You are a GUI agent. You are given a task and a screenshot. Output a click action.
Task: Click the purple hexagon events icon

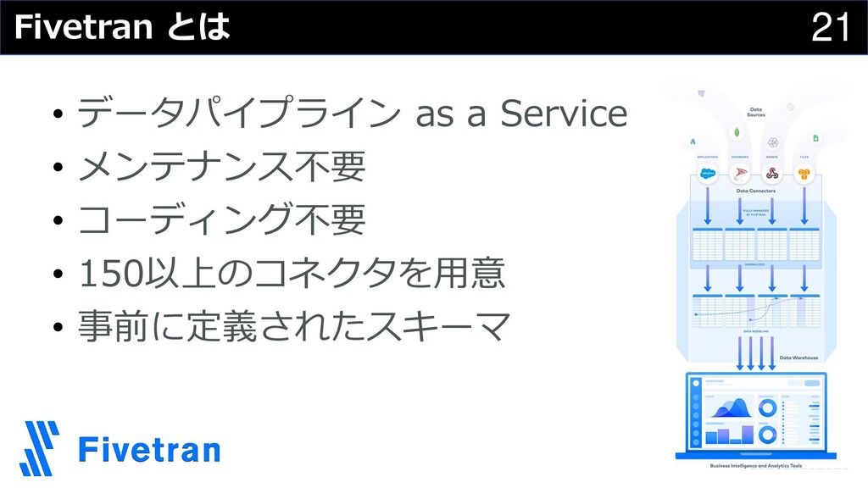773,142
